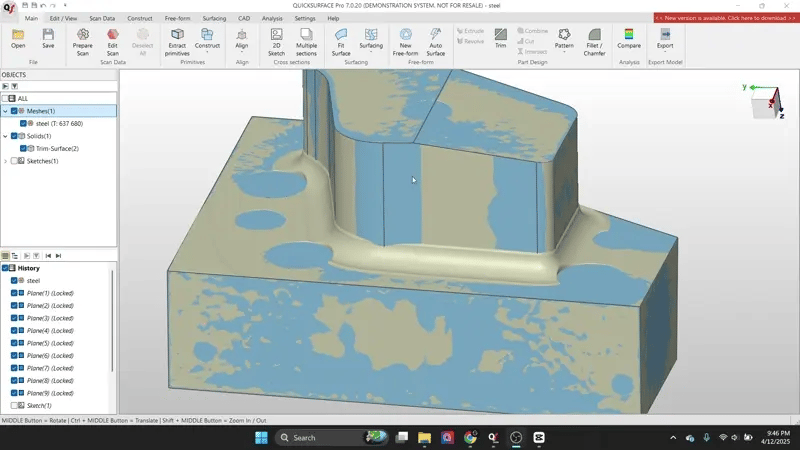Toggle the Plane(3) (Locked) checkbox
800x450 pixels.
(14, 318)
